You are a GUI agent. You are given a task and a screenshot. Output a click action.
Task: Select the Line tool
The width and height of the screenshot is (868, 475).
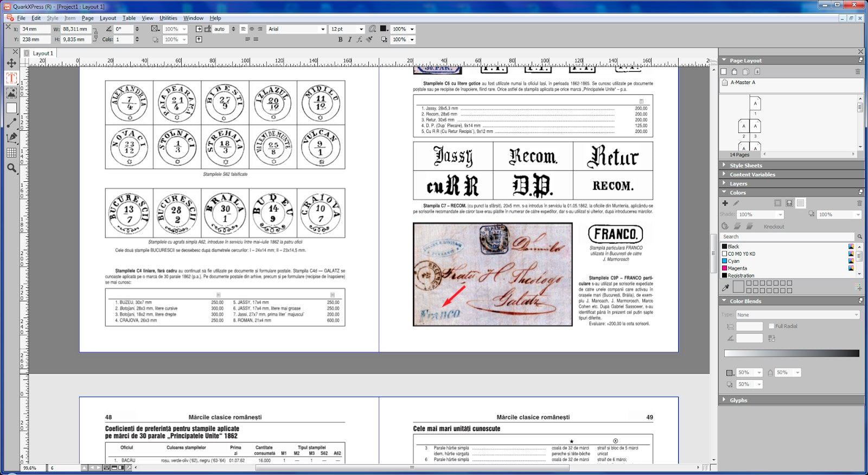point(11,123)
